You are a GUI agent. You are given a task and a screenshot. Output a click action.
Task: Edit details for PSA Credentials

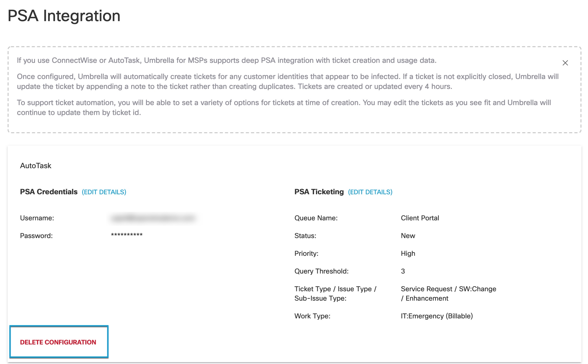[x=104, y=192]
